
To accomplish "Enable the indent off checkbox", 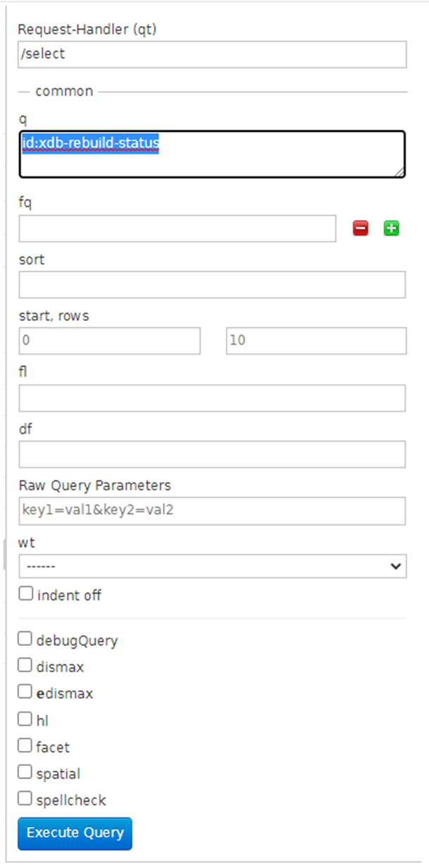I will point(25,594).
